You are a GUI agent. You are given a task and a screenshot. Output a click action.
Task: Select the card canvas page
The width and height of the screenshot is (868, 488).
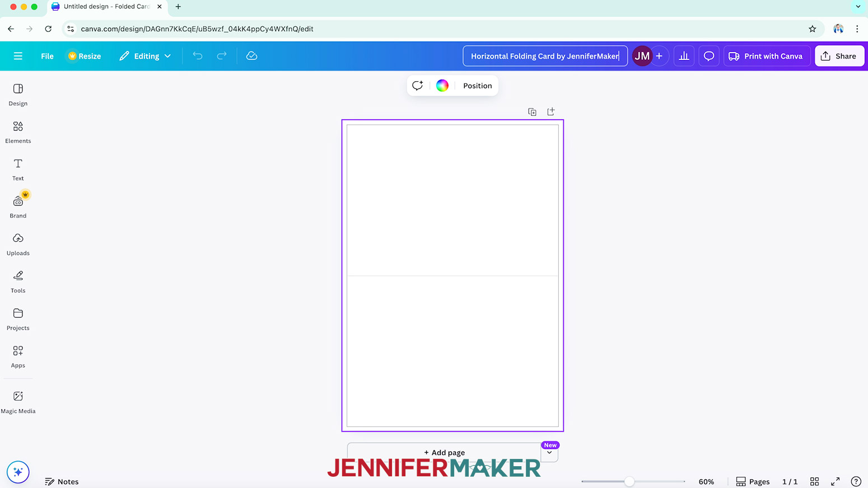pos(452,275)
